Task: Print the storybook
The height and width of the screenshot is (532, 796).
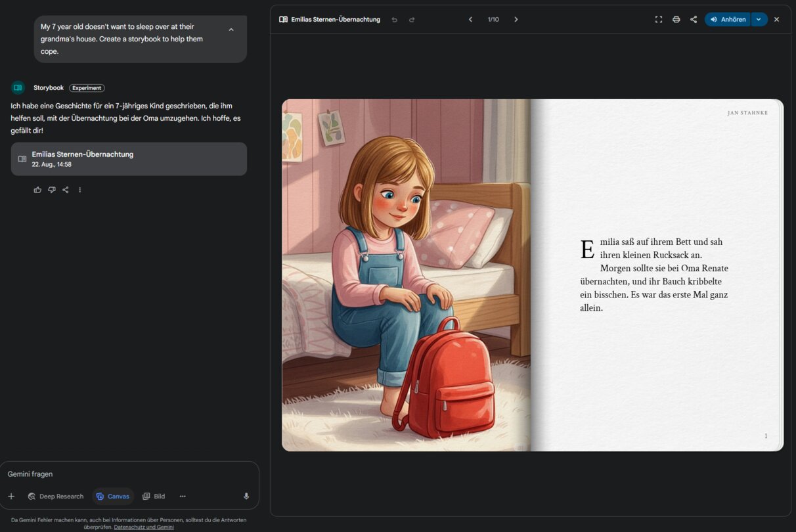Action: pyautogui.click(x=676, y=20)
